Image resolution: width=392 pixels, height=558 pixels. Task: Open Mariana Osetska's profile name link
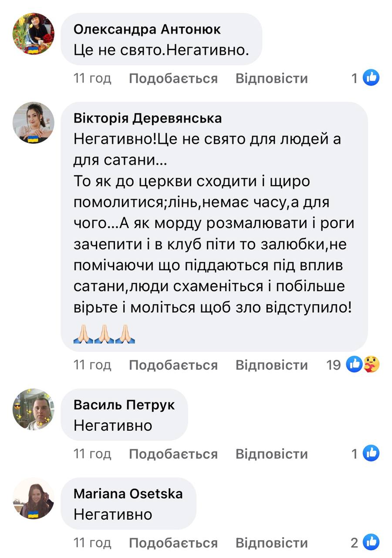pyautogui.click(x=128, y=493)
